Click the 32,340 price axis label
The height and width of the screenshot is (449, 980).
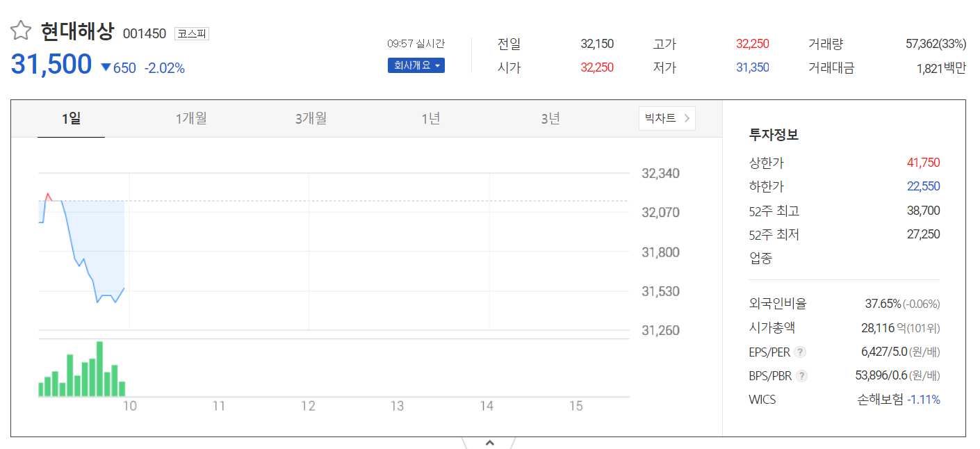click(660, 173)
